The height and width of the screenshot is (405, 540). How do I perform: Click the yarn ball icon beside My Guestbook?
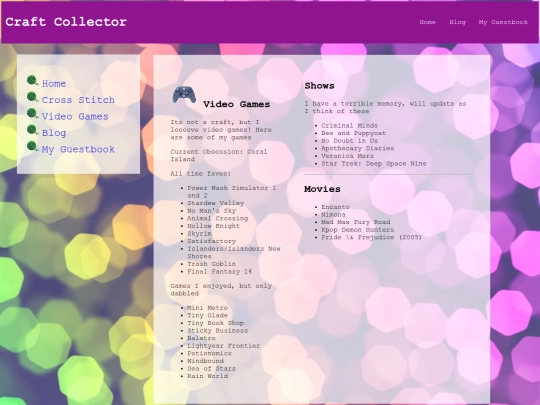click(x=33, y=147)
